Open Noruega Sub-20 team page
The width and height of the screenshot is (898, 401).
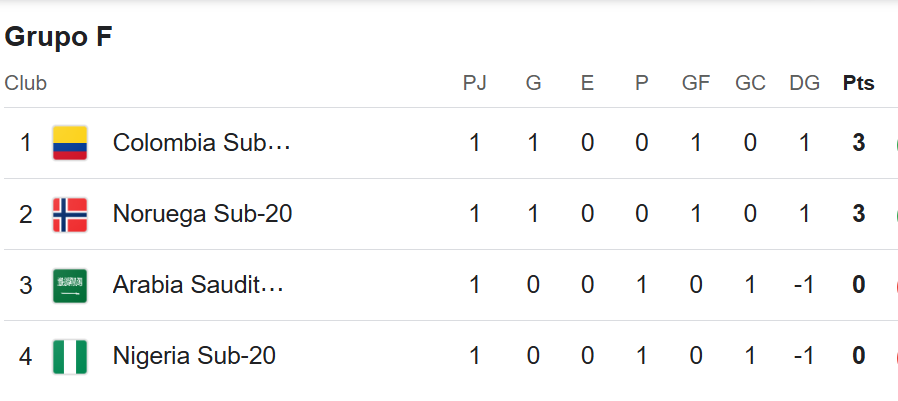coord(202,214)
